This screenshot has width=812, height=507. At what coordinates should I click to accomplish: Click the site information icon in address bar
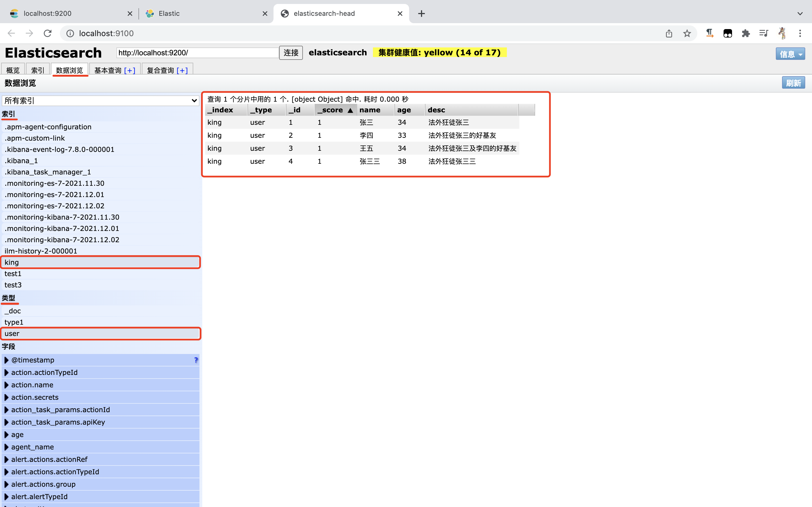(x=70, y=33)
